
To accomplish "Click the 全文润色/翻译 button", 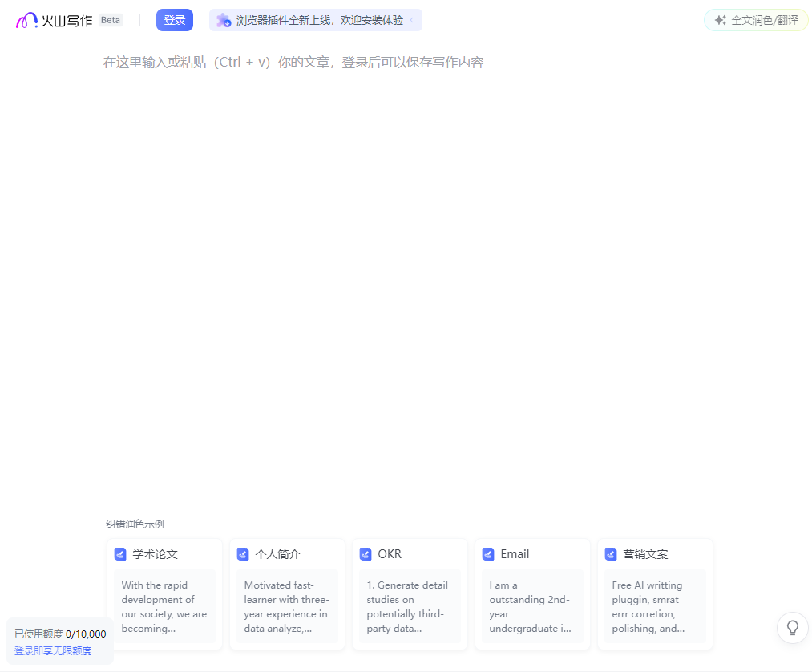I will point(754,19).
